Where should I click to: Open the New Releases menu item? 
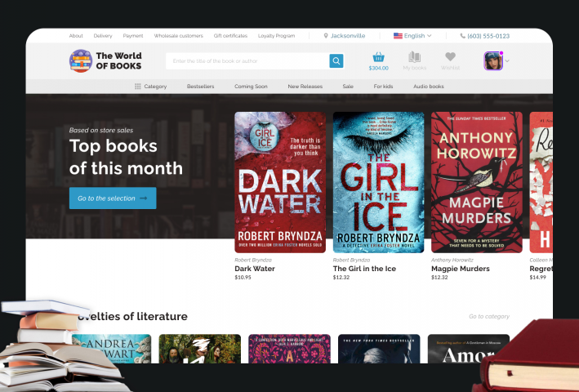pos(305,87)
